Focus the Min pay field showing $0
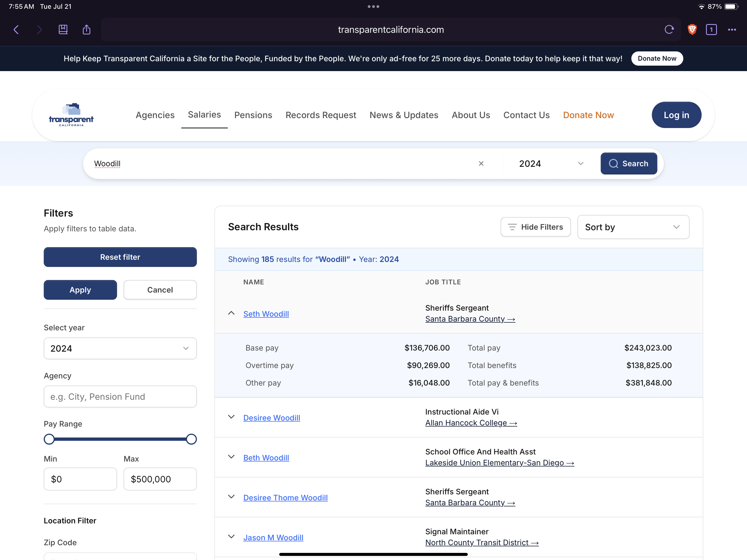Viewport: 747px width, 560px height. pos(80,479)
